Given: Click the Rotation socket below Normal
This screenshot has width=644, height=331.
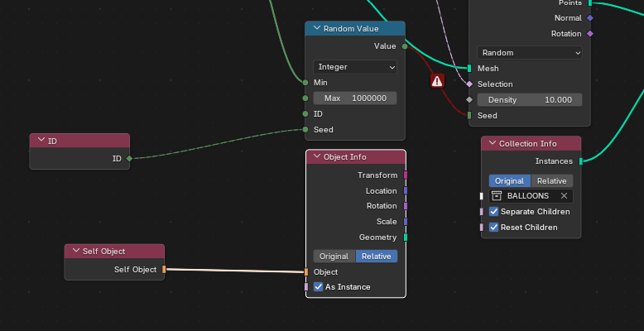Looking at the screenshot, I should [590, 34].
